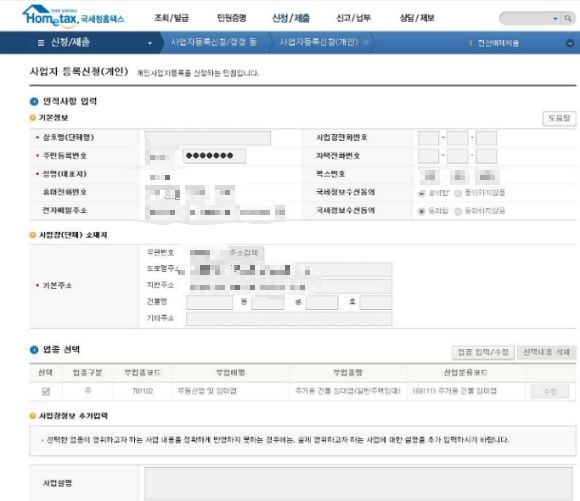This screenshot has height=501, width=580.
Task: Open the 조회/발급 menu
Action: click(171, 18)
